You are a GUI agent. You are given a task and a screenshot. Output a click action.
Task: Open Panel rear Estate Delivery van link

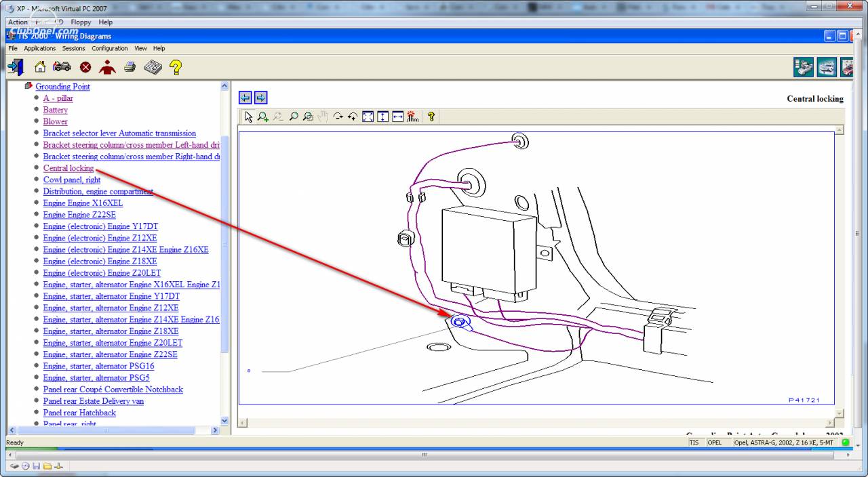(94, 401)
